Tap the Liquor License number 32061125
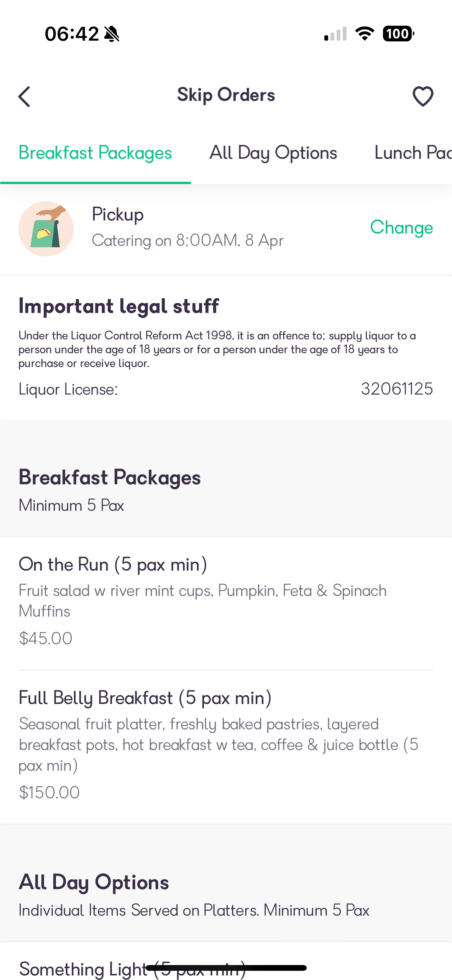The height and width of the screenshot is (980, 452). [397, 389]
